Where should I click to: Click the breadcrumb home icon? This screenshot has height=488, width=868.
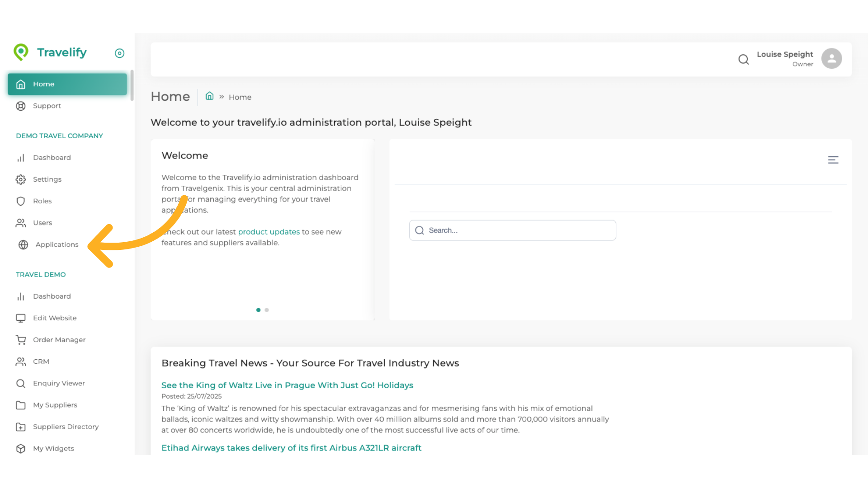209,96
